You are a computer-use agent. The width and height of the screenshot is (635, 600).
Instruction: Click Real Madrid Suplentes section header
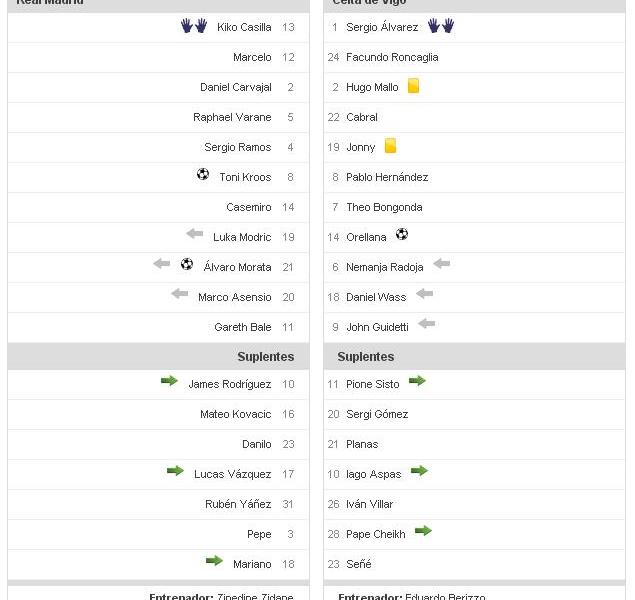point(265,357)
